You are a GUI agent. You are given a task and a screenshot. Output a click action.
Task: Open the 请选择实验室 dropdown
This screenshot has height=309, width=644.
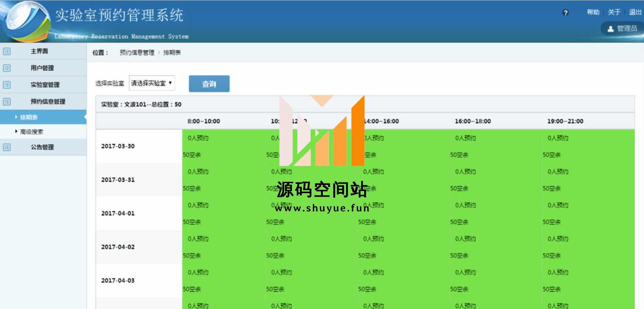152,83
